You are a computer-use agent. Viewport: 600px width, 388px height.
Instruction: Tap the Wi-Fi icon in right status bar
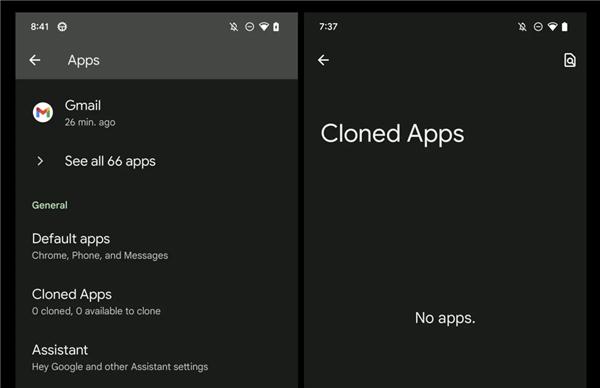click(x=553, y=26)
